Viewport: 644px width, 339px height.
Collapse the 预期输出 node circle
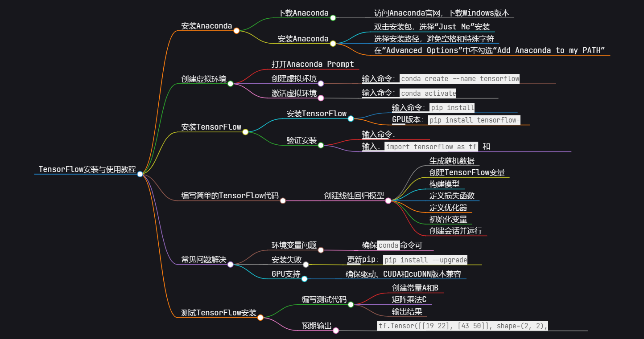click(336, 331)
